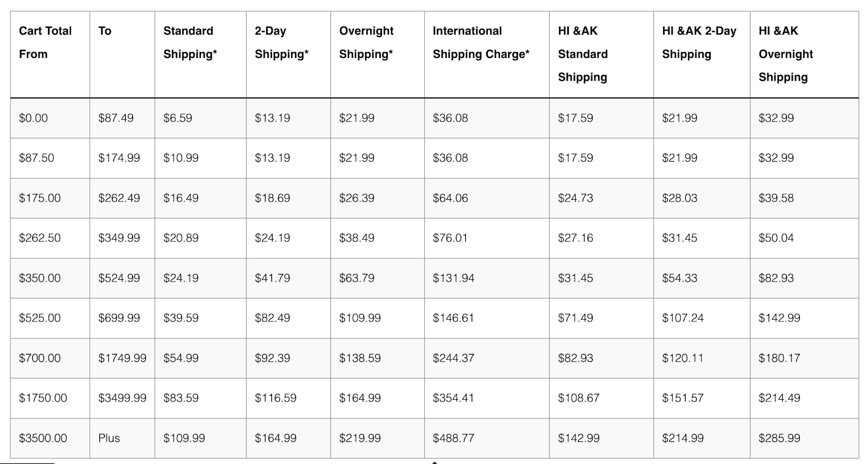Select the $64.06 international charge cell
The image size is (868, 464).
(487, 198)
